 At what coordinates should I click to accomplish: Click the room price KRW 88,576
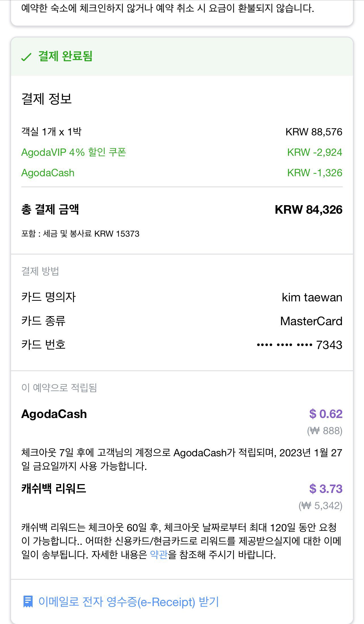pyautogui.click(x=314, y=132)
